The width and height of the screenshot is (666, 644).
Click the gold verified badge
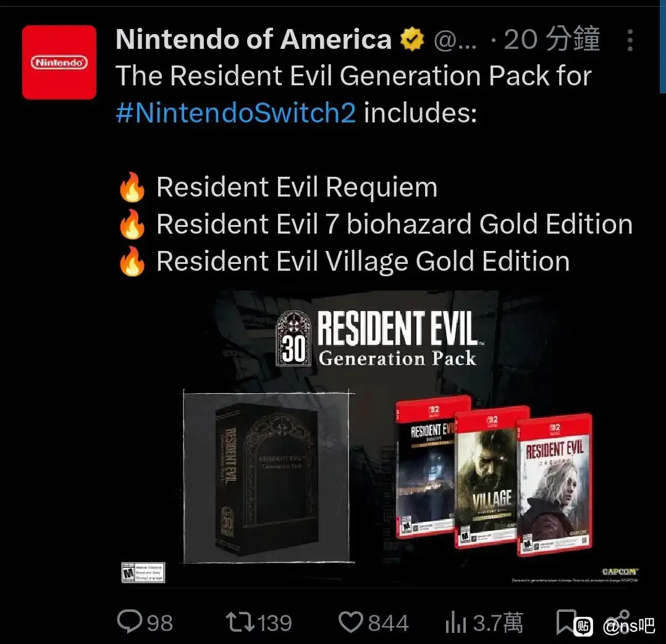[412, 39]
